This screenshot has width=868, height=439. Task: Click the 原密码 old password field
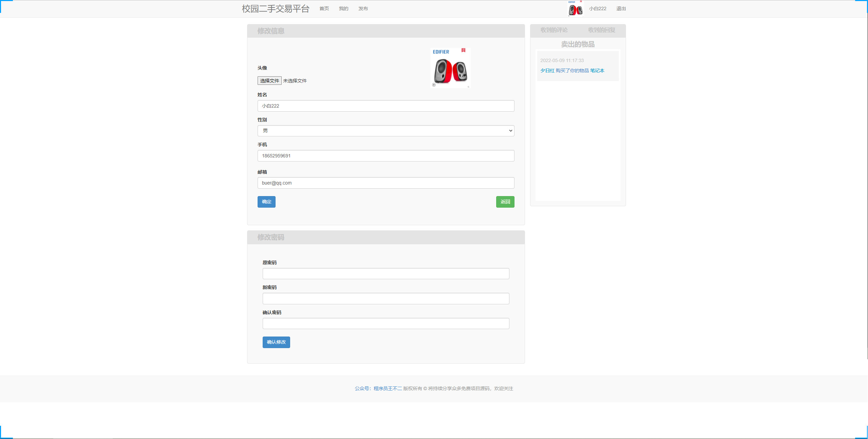[386, 273]
